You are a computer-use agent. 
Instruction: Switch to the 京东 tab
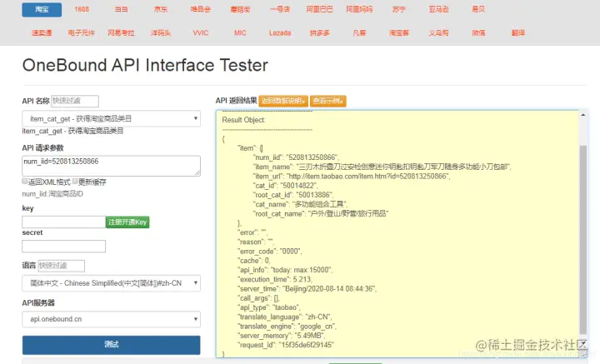[161, 9]
